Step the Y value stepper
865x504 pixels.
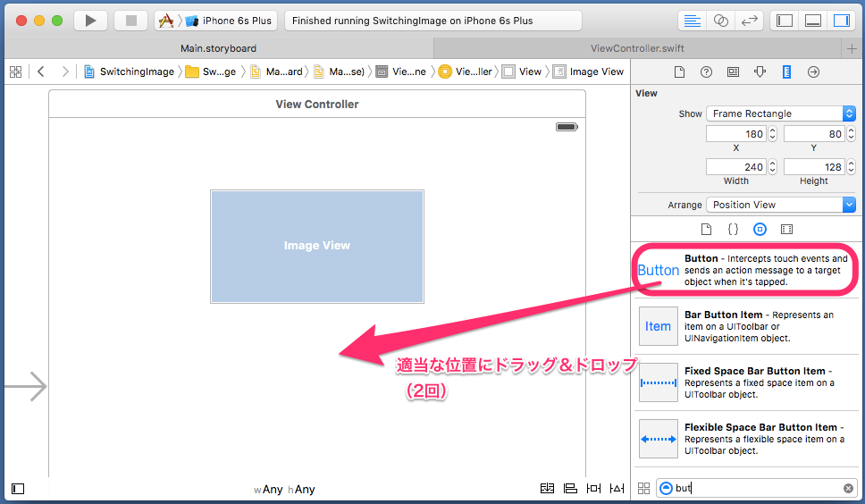[x=851, y=134]
